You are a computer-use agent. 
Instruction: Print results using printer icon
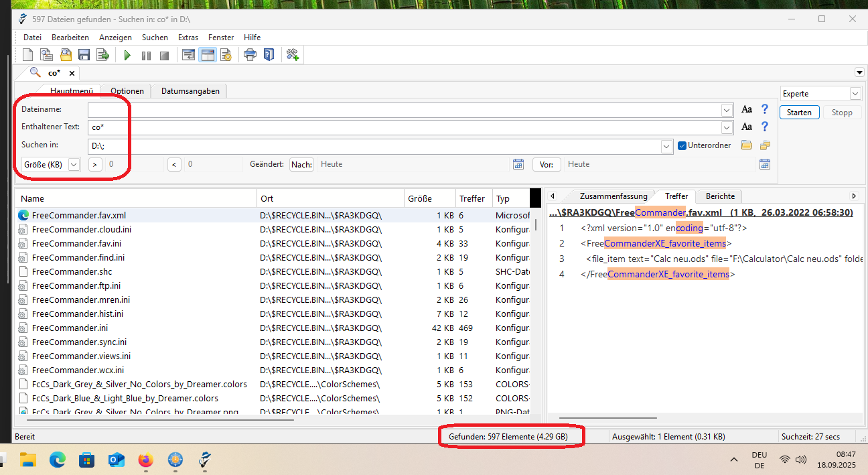pos(250,55)
